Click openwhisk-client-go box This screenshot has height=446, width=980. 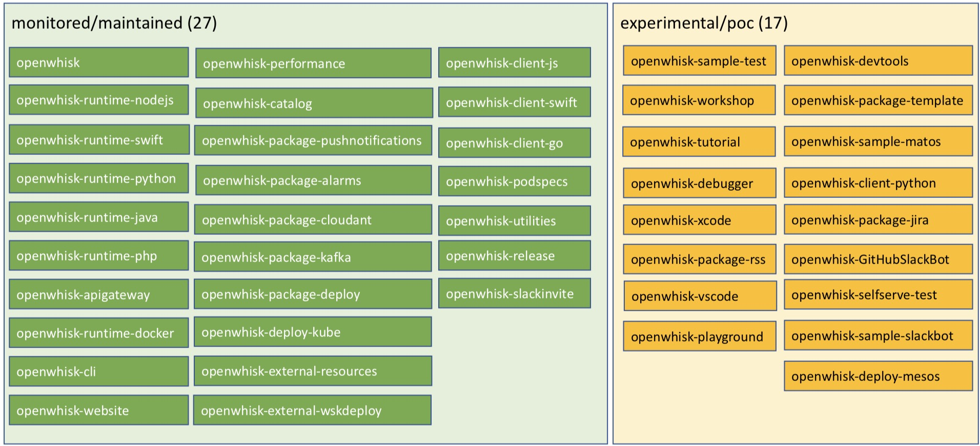(515, 143)
